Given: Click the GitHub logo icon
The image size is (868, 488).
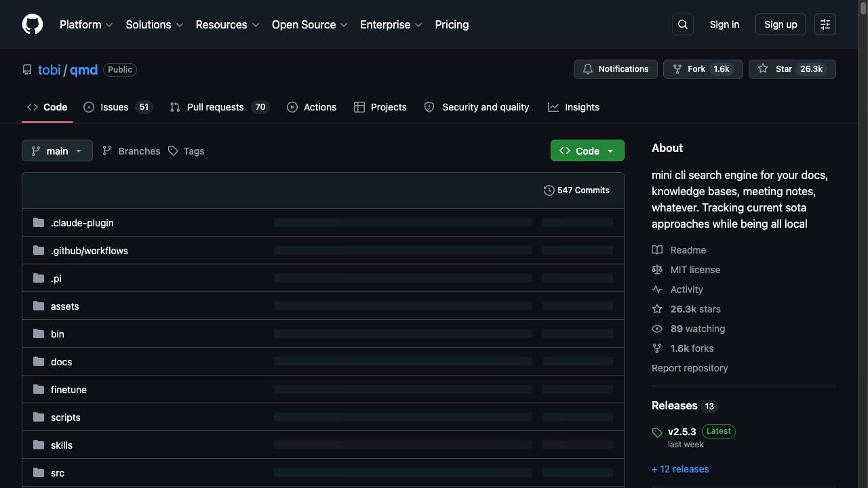Looking at the screenshot, I should [33, 24].
